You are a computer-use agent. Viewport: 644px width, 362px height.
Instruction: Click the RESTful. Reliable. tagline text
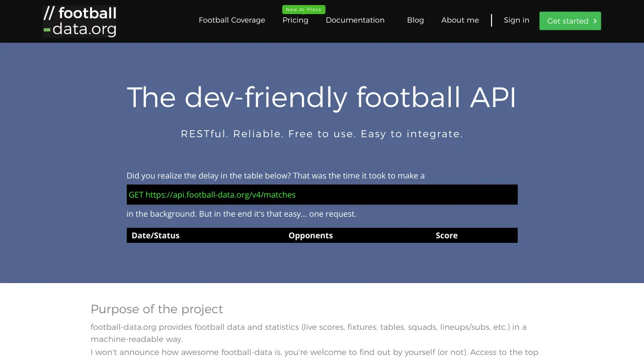322,134
